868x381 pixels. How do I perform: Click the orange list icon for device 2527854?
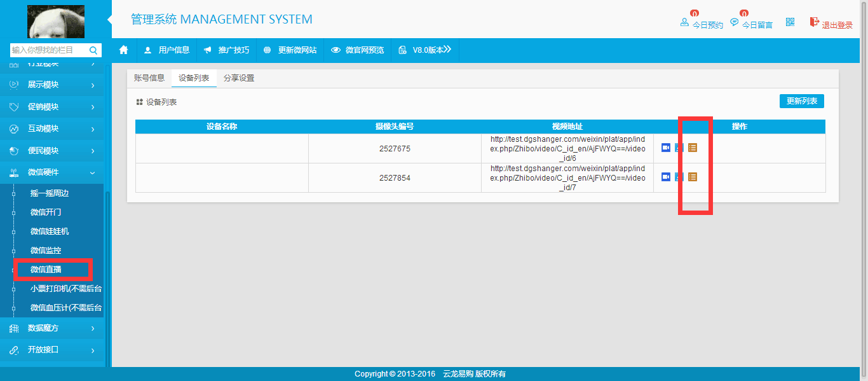[693, 177]
